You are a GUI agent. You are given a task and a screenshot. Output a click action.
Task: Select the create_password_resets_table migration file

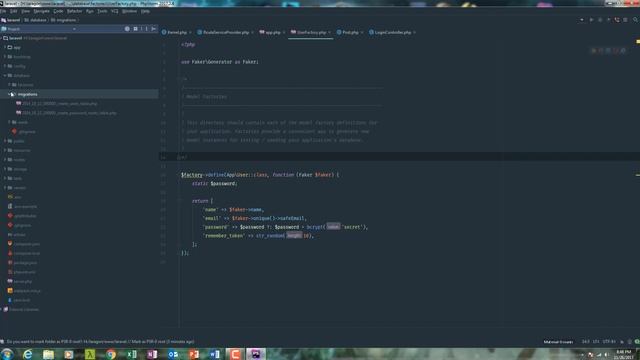tap(66, 113)
